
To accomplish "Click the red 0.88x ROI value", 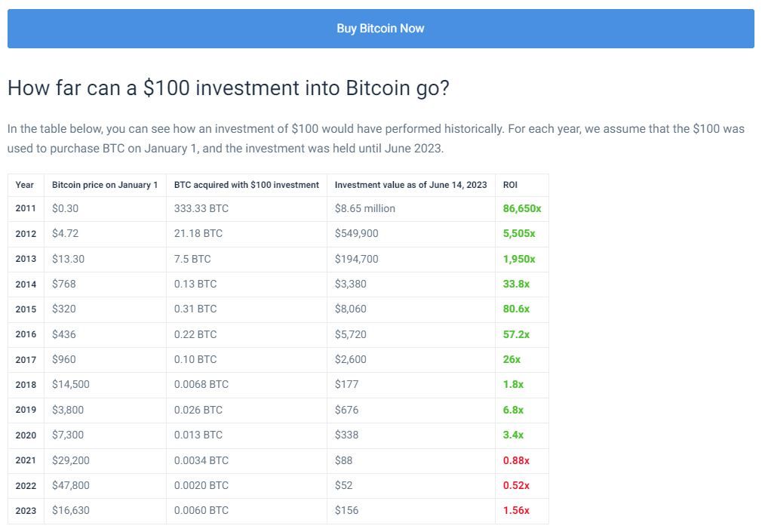I will 516,460.
